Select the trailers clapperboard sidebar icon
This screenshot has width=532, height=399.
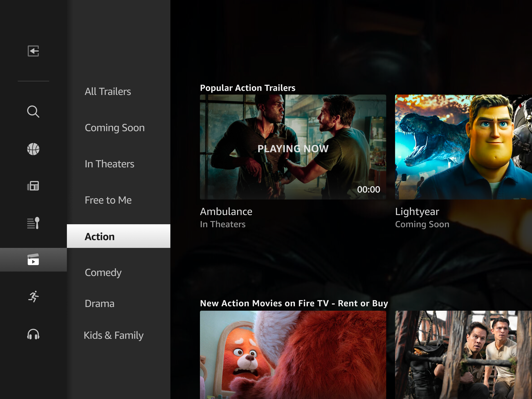[33, 260]
